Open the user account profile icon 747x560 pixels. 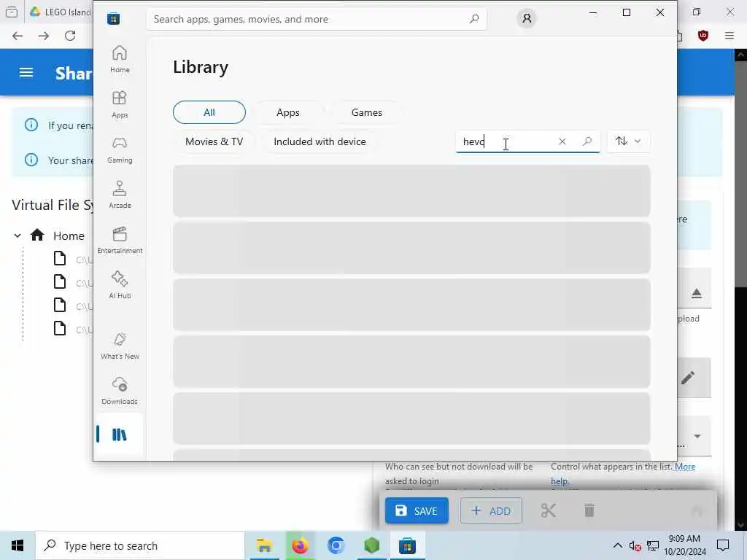pyautogui.click(x=527, y=18)
